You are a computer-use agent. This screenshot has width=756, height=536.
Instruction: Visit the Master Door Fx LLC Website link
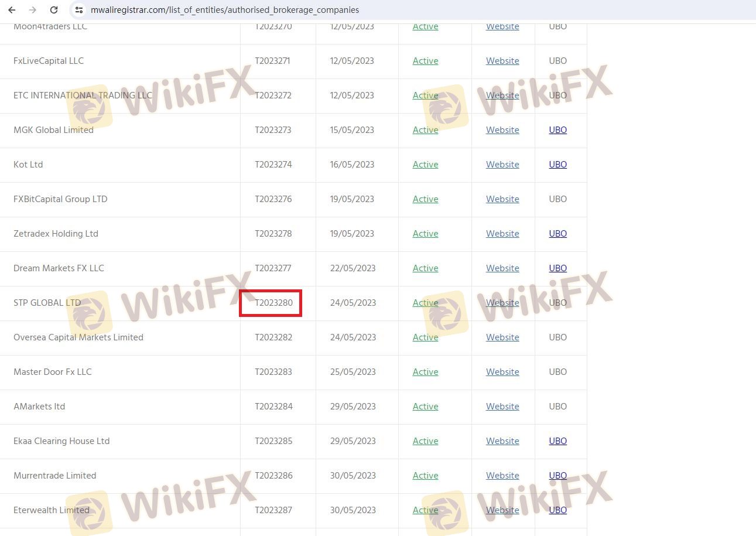(502, 372)
